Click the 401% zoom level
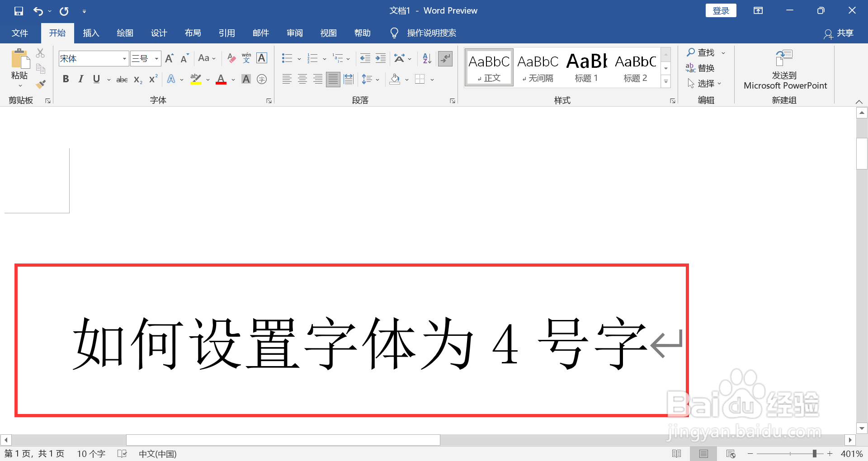The height and width of the screenshot is (461, 868). (852, 454)
